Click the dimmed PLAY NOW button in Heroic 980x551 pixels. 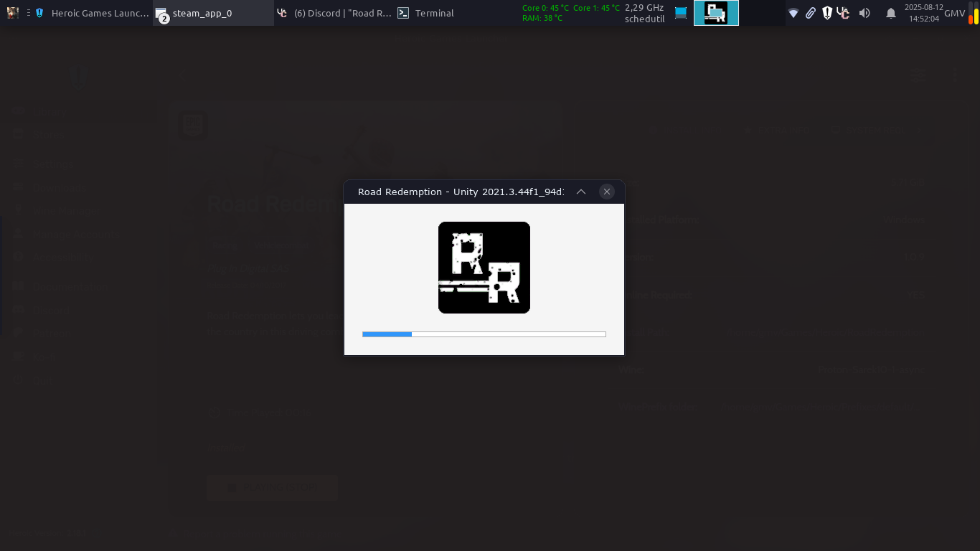point(272,488)
